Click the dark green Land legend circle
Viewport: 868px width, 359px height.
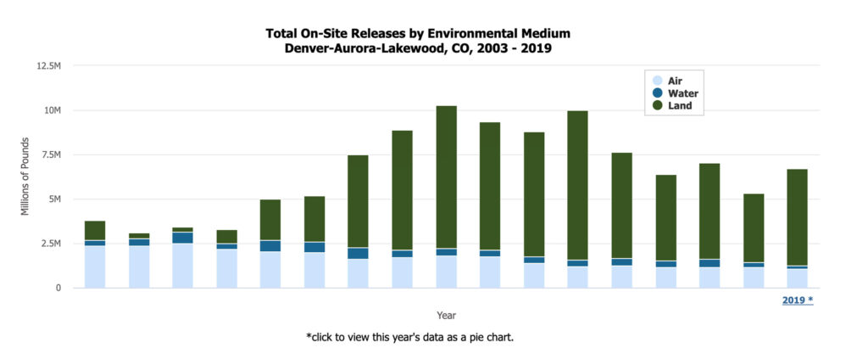click(x=657, y=106)
